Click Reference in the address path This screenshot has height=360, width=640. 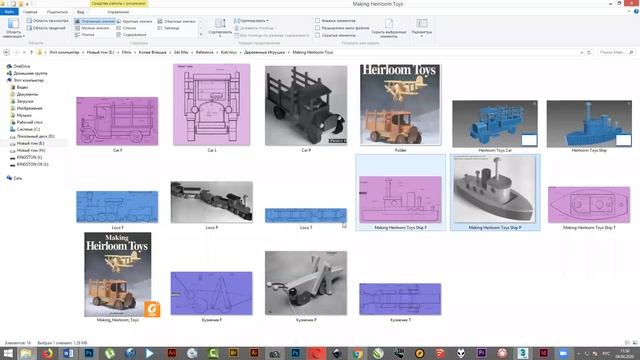point(204,52)
